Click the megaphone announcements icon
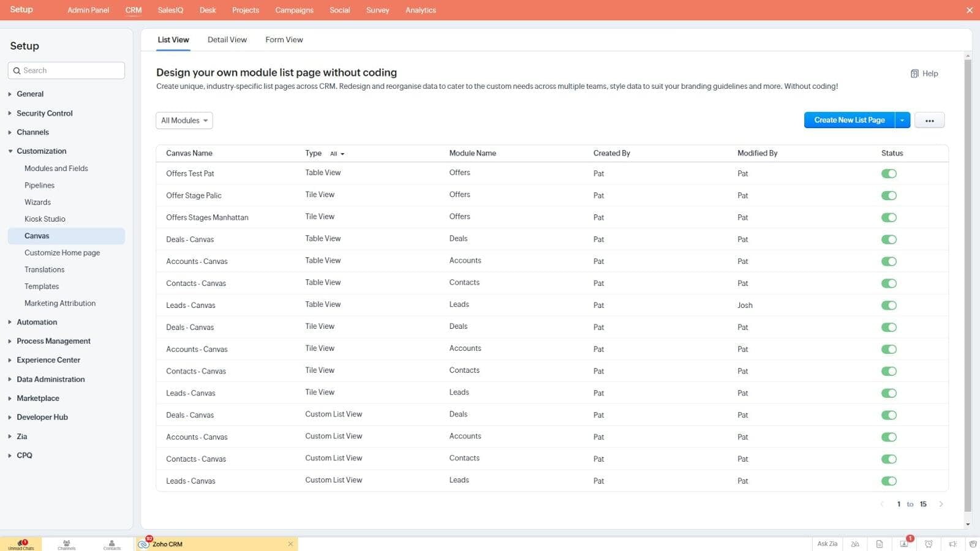Image resolution: width=980 pixels, height=551 pixels. point(952,544)
